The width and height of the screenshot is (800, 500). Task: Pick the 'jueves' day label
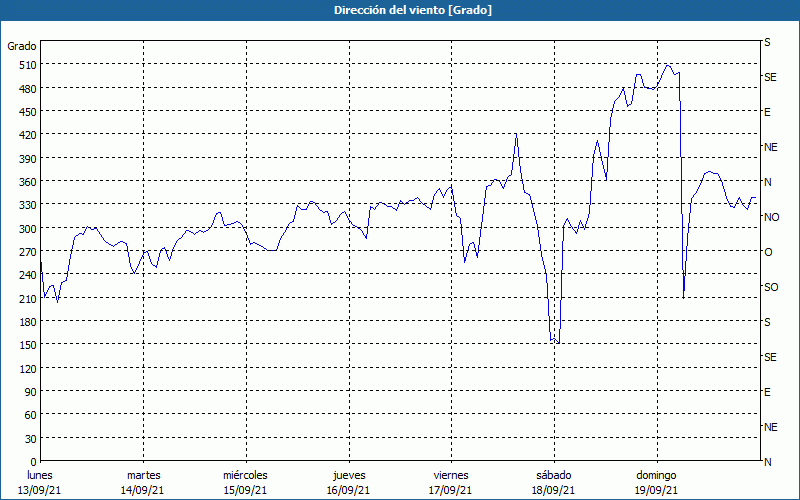[349, 475]
